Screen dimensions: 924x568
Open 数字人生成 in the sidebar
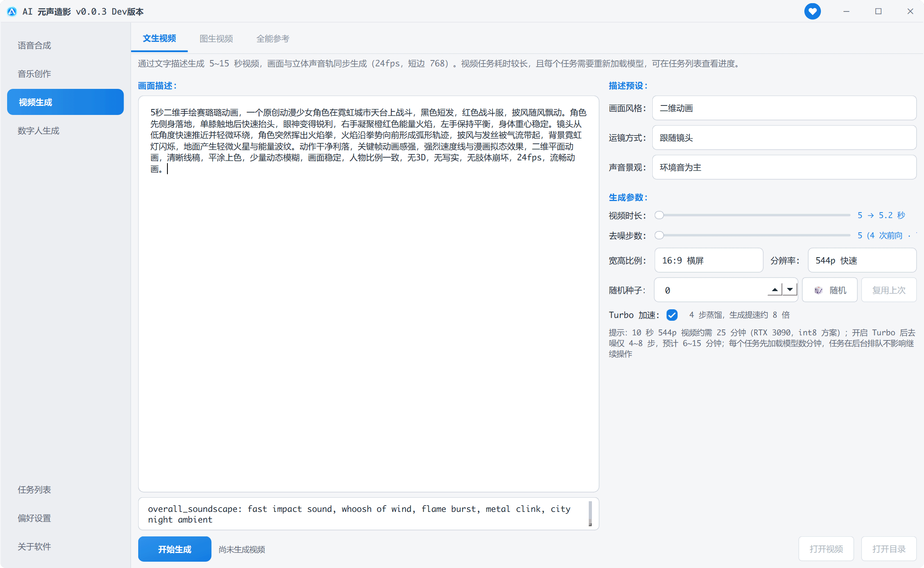click(66, 130)
